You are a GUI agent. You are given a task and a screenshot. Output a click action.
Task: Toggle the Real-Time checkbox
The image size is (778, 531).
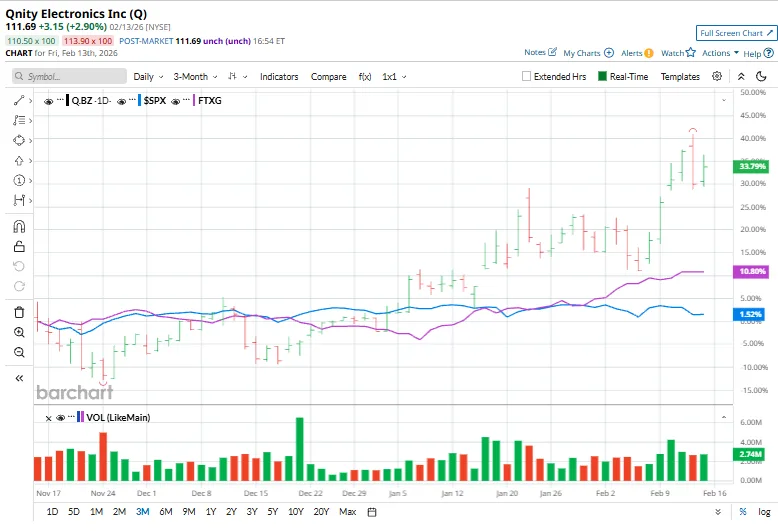pos(602,76)
